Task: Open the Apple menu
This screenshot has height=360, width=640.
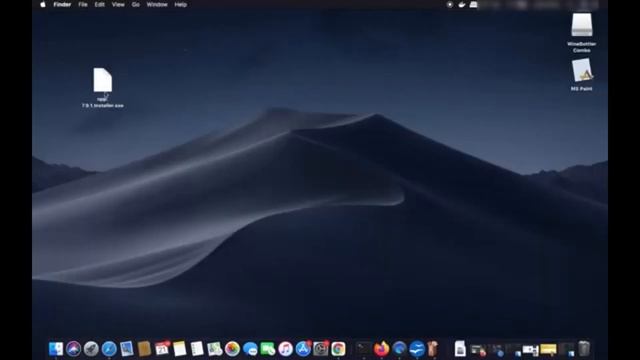Action: pyautogui.click(x=43, y=4)
